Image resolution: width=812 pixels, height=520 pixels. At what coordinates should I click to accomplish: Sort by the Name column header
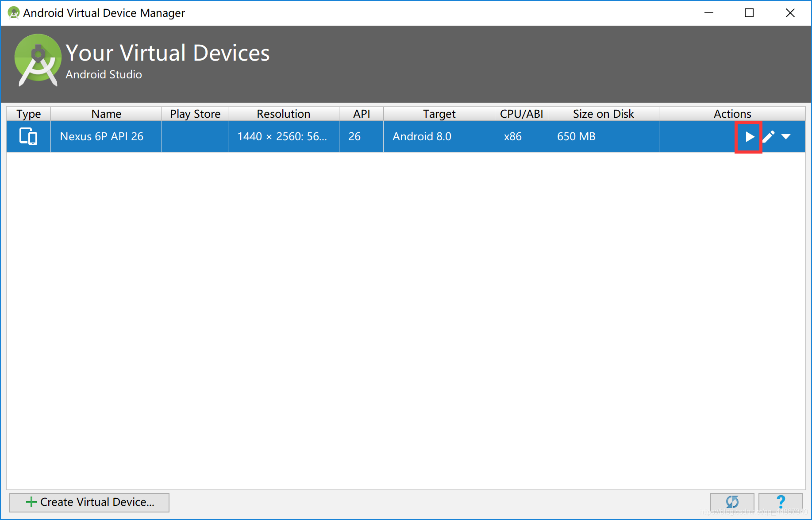point(106,114)
